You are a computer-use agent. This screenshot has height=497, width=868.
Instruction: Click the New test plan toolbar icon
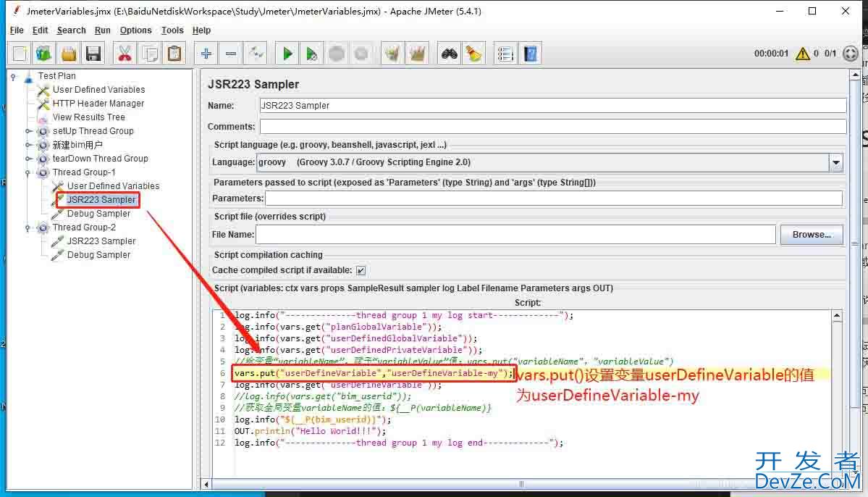click(20, 54)
